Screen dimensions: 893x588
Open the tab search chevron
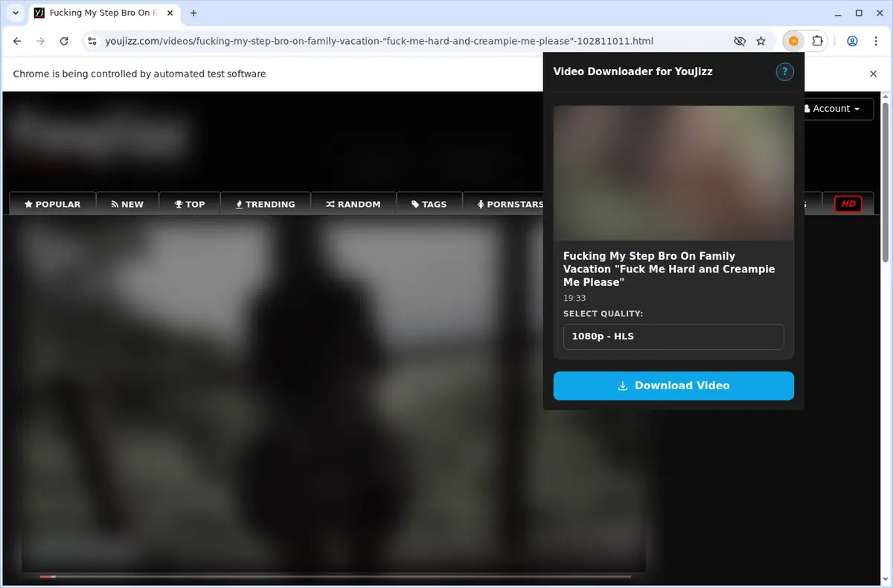click(16, 13)
